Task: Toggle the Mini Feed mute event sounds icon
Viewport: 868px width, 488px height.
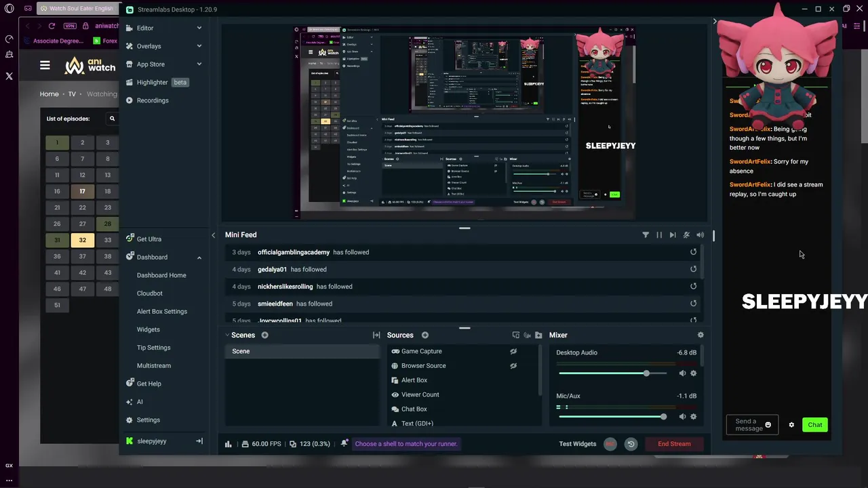Action: point(686,235)
